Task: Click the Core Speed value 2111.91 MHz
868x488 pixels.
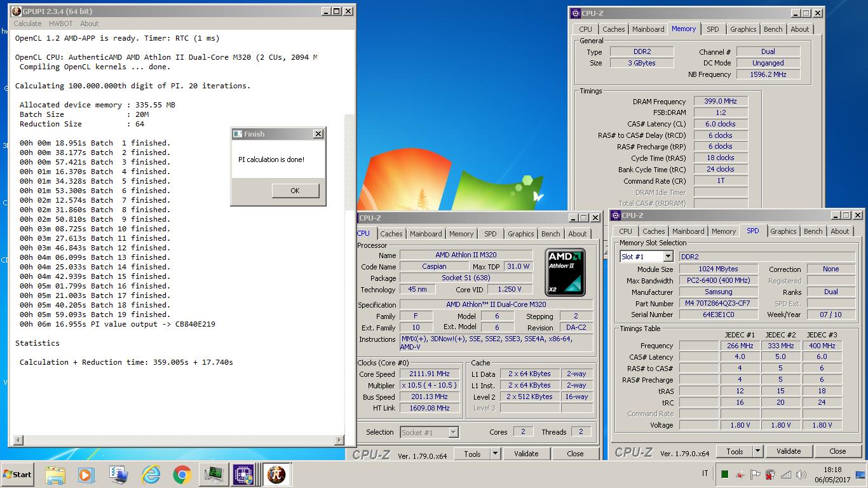Action: [430, 374]
